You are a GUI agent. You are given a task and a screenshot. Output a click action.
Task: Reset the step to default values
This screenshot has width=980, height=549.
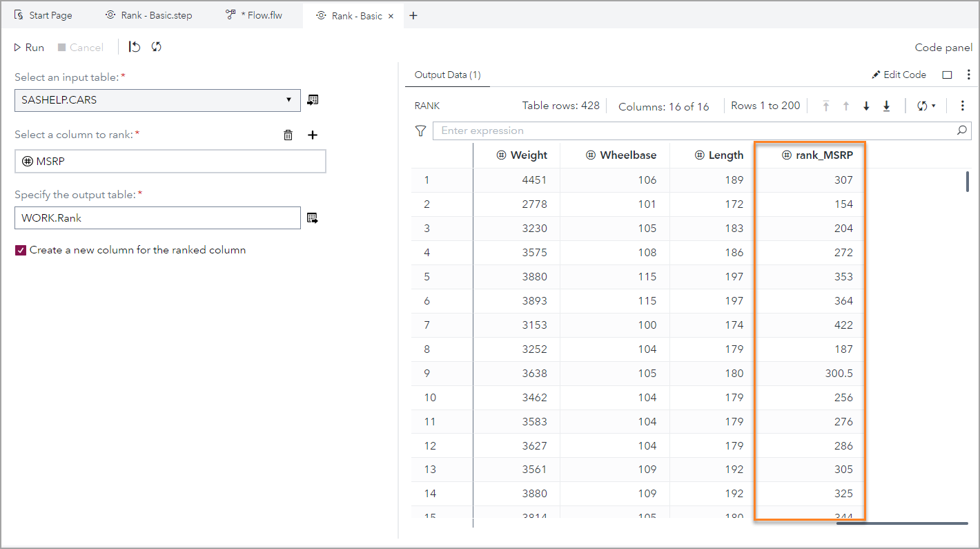pos(135,47)
